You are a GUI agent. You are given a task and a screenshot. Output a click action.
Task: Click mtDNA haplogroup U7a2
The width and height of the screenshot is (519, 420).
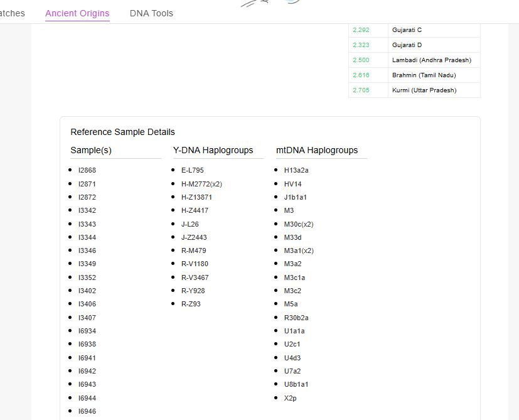point(292,371)
